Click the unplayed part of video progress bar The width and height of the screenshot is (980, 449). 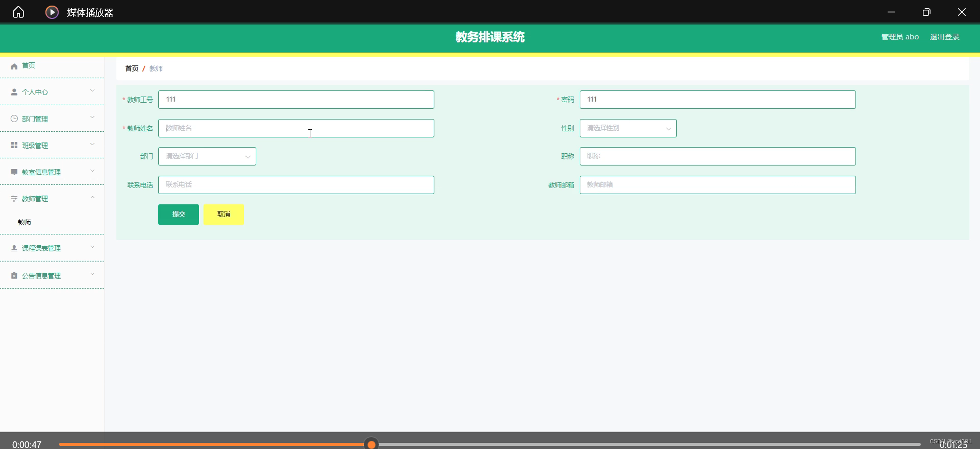pos(649,444)
